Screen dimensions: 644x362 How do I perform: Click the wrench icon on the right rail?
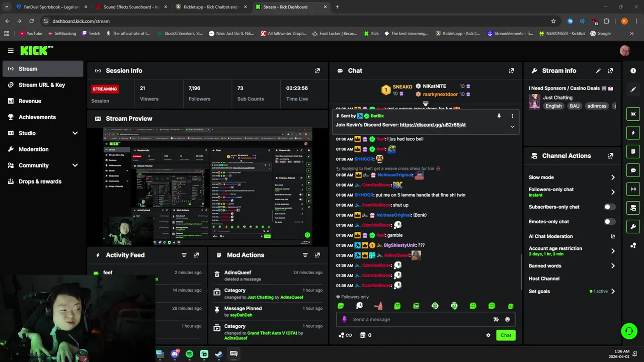pos(633,226)
